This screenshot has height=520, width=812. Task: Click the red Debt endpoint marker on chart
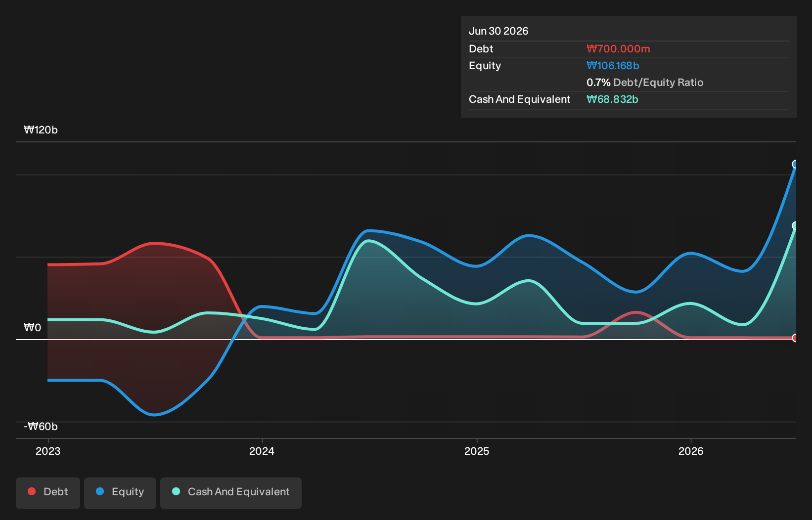(795, 338)
